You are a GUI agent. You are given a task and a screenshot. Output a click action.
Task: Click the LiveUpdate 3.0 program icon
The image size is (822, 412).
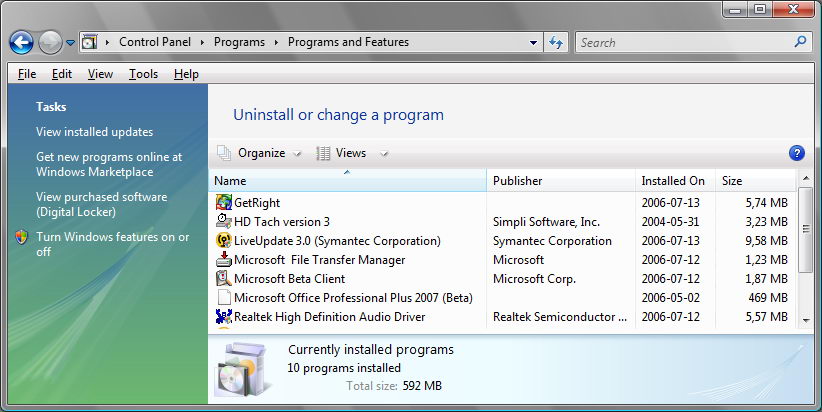(224, 241)
